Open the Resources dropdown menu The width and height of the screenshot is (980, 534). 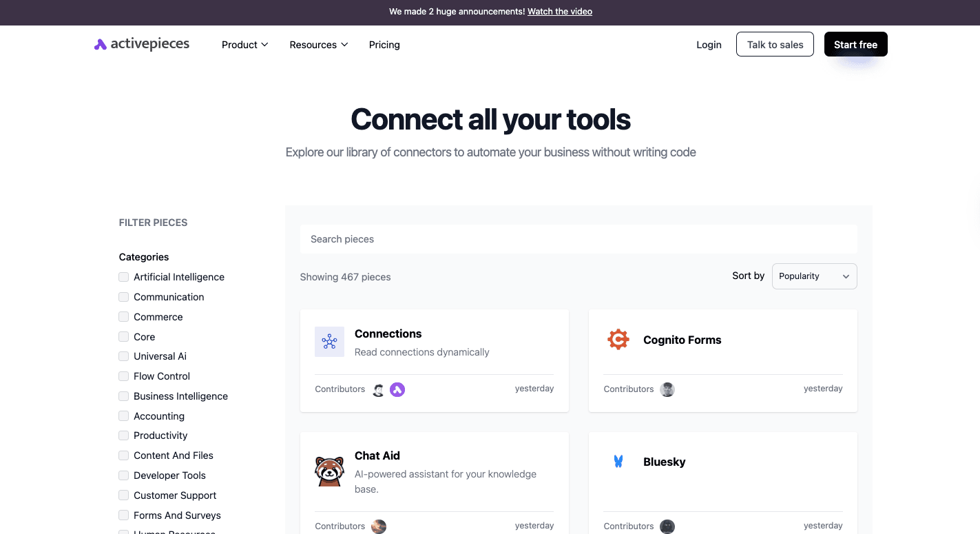pyautogui.click(x=318, y=45)
